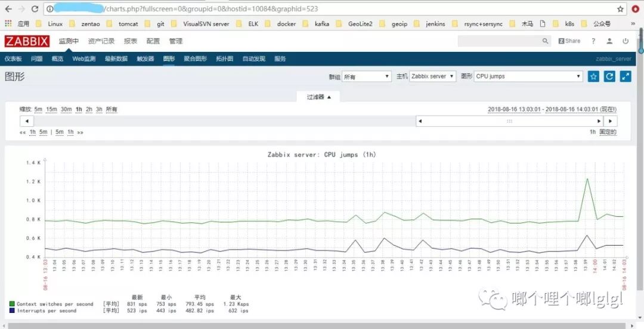Open the zentao bookmark folder

click(x=85, y=24)
